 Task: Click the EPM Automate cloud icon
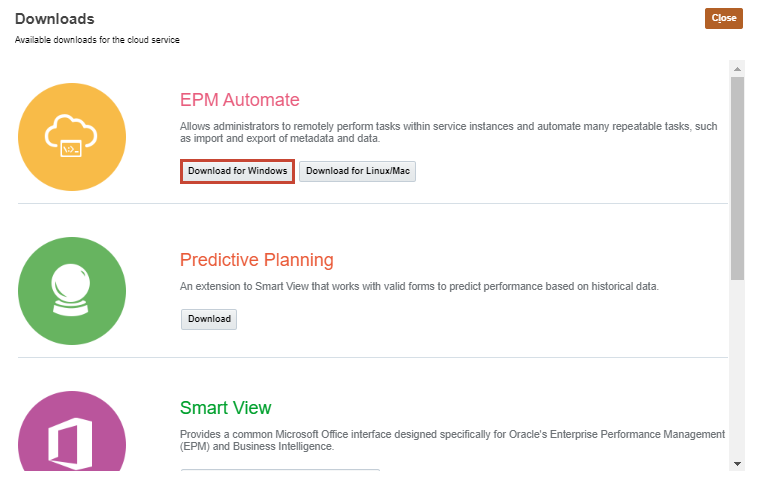(72, 137)
